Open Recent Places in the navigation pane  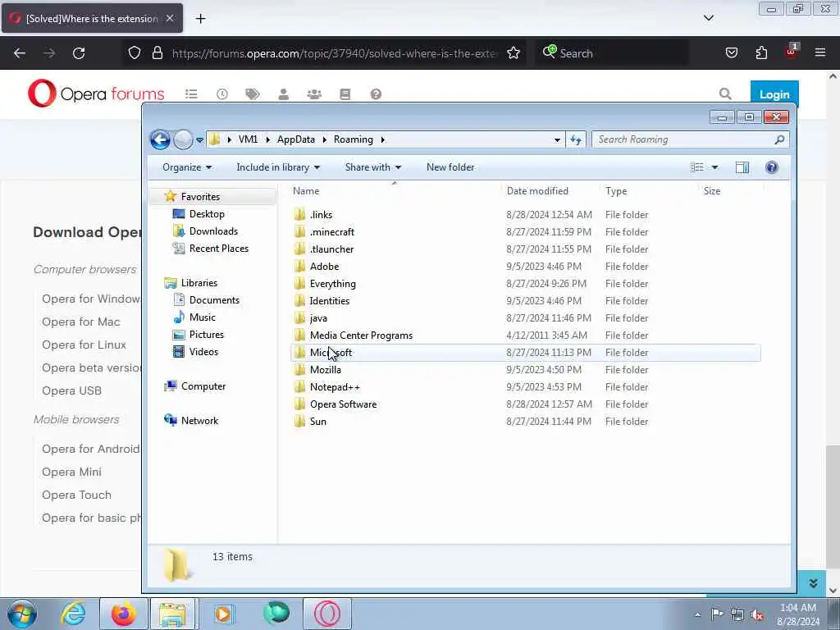click(218, 248)
